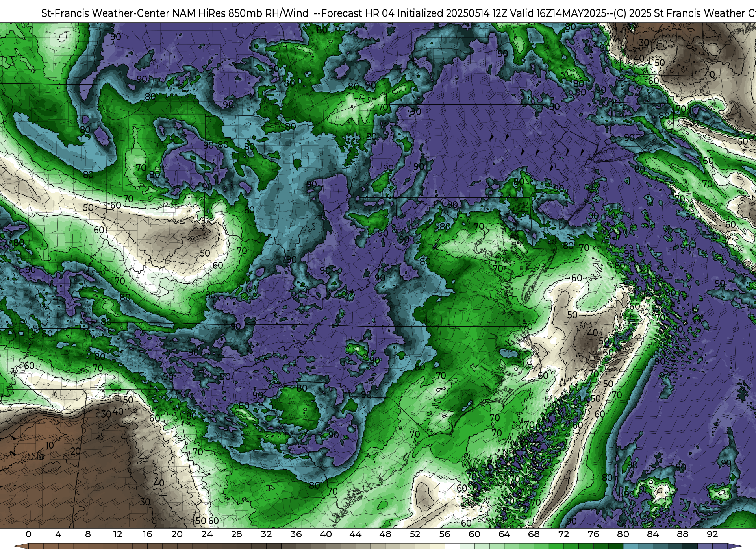Click the legend scale label '68'
756x551 pixels.
pos(534,534)
